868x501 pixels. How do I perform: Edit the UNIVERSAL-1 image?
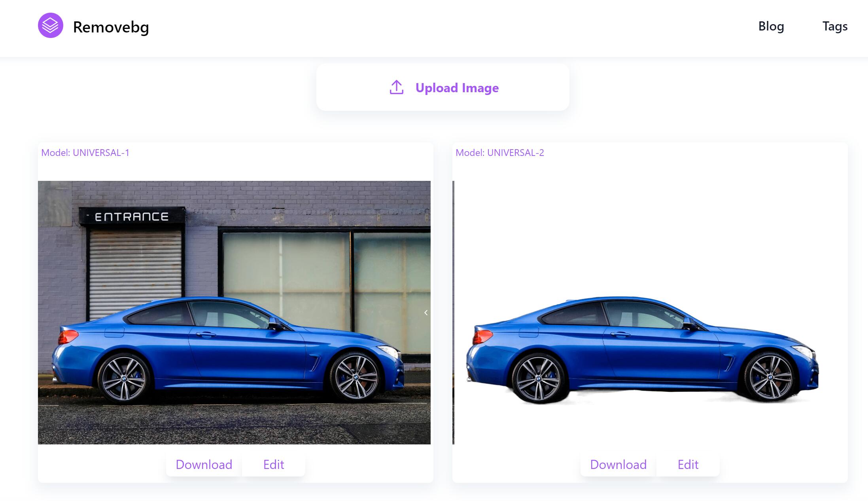[274, 464]
